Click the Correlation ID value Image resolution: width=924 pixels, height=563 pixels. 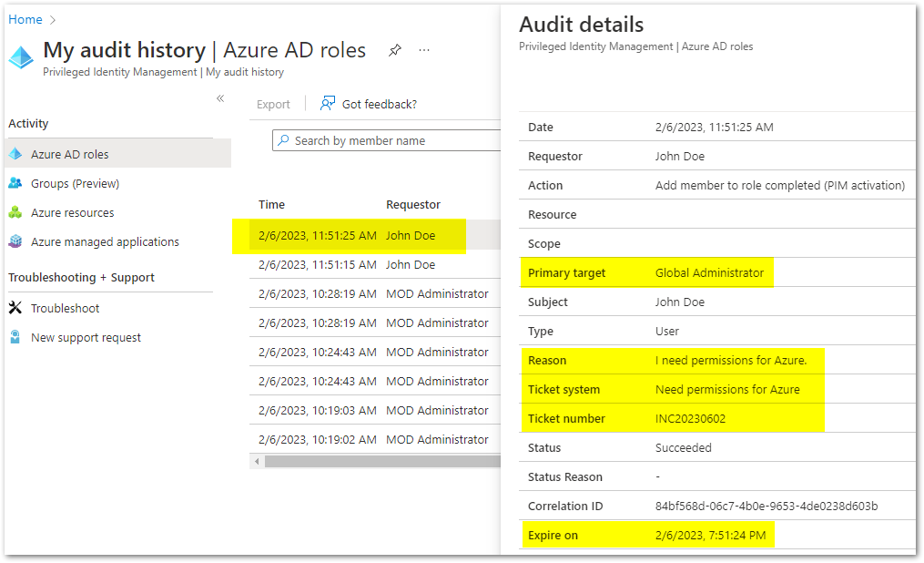tap(767, 507)
